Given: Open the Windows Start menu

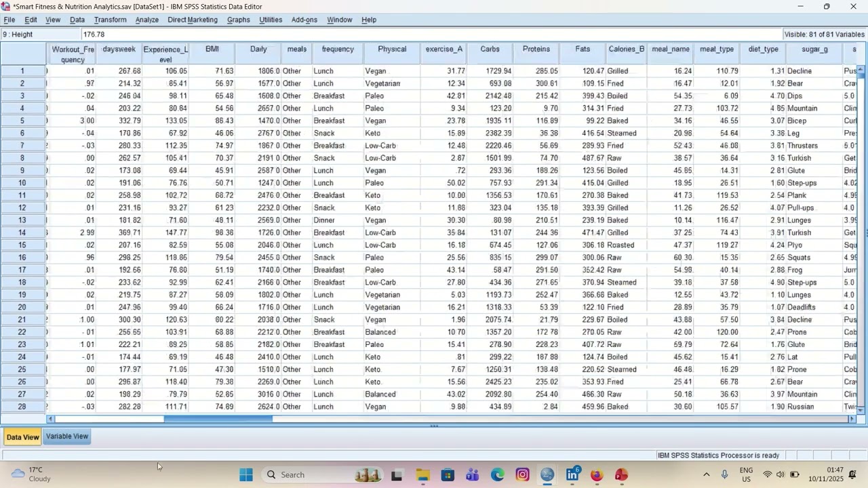Looking at the screenshot, I should [245, 475].
